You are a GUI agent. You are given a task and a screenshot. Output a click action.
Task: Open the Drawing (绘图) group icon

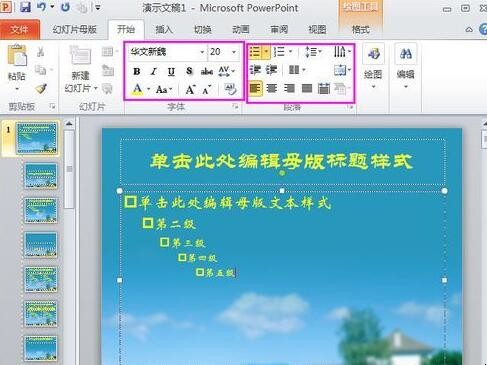coord(374,53)
